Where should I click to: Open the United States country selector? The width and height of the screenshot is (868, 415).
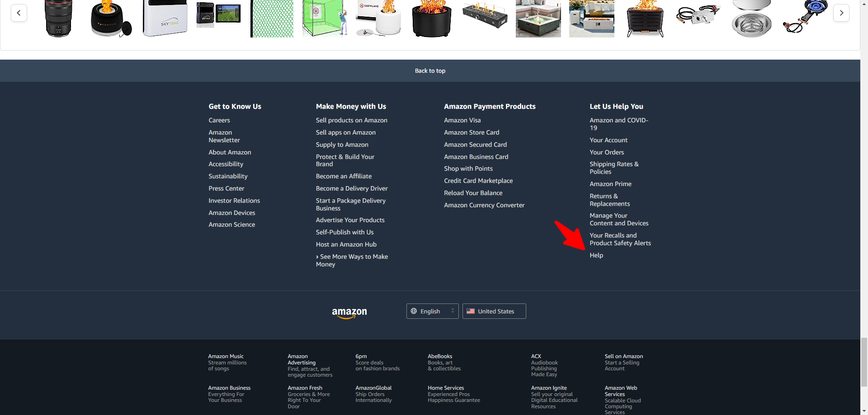tap(494, 311)
